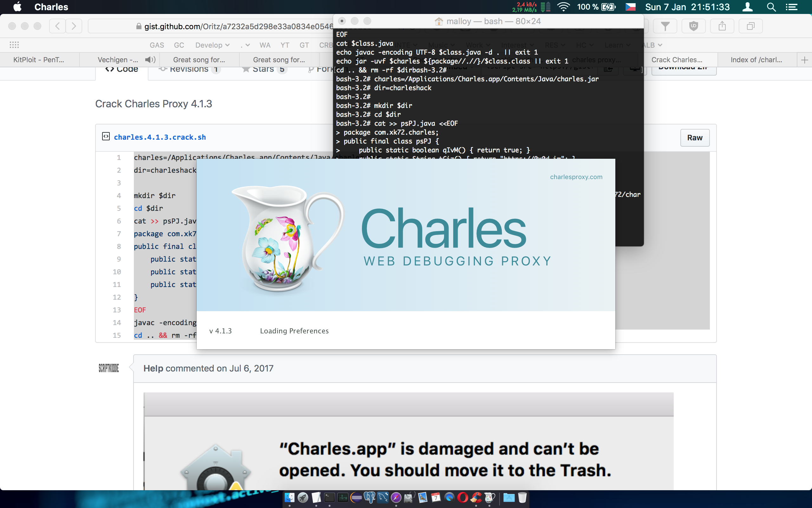Expand the ALB bookmarks folder chevron
The width and height of the screenshot is (812, 508).
click(660, 45)
